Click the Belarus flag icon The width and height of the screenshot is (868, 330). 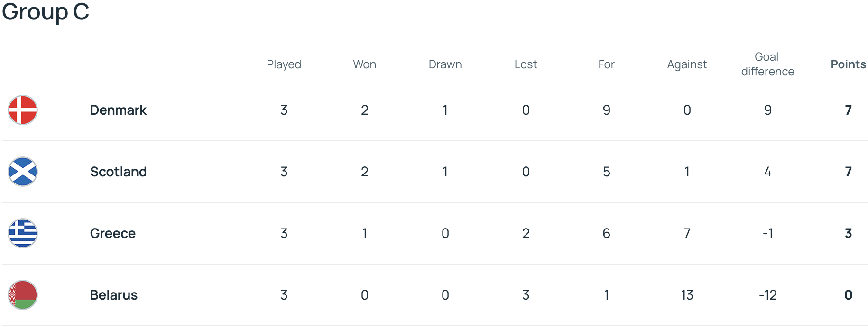(23, 295)
